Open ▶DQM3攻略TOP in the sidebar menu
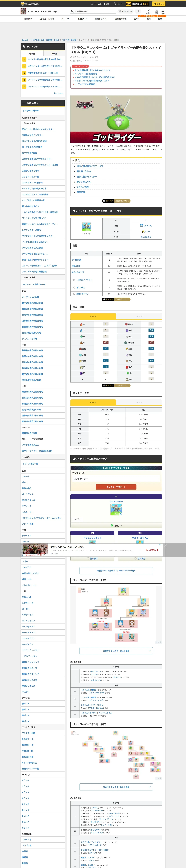Image resolution: width=186 pixels, height=868 pixels. (x=31, y=111)
